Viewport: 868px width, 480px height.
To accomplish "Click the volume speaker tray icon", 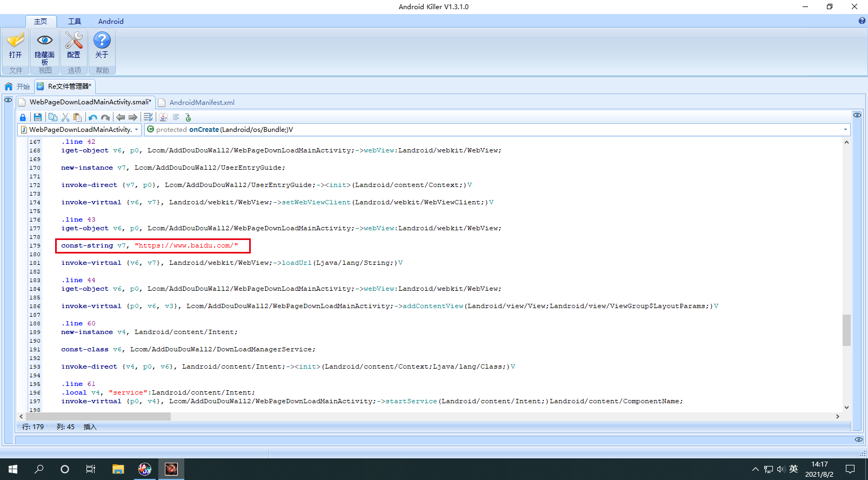I will [x=781, y=469].
